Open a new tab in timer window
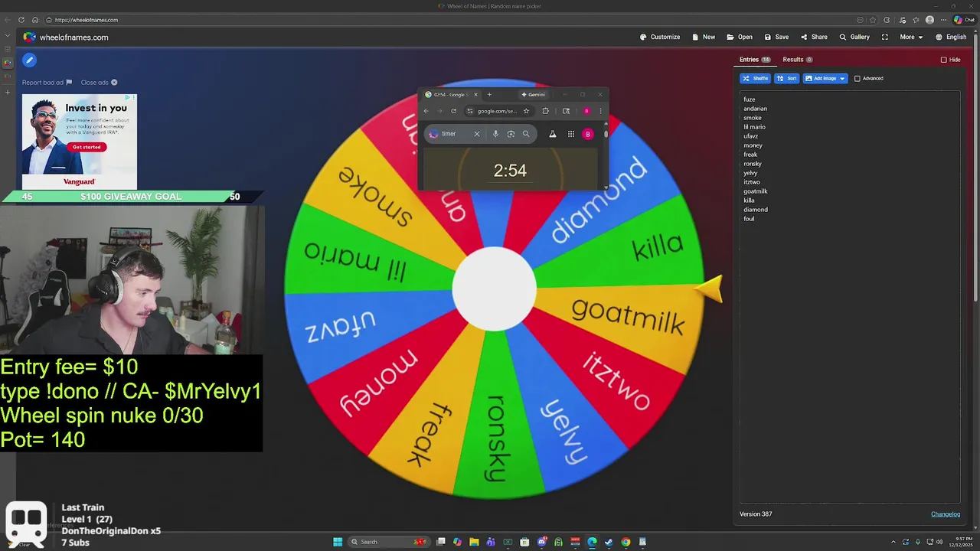Image resolution: width=980 pixels, height=551 pixels. [489, 95]
